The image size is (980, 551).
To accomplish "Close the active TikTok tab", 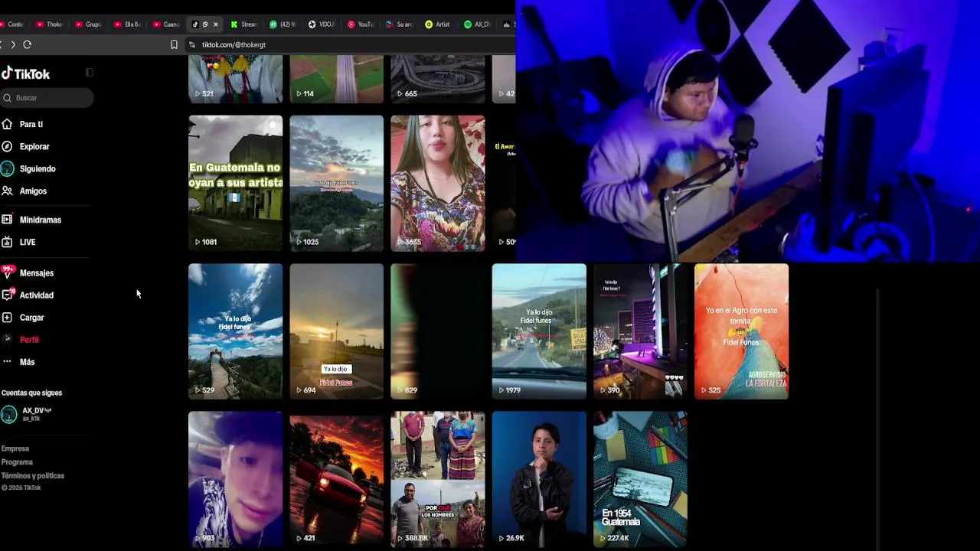I will (215, 24).
